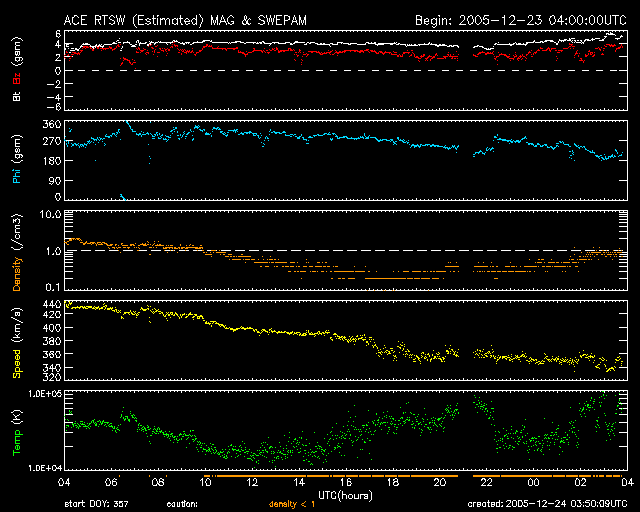640x512 pixels.
Task: Click the '10.0' tick on Density axis
Action: click(x=51, y=214)
